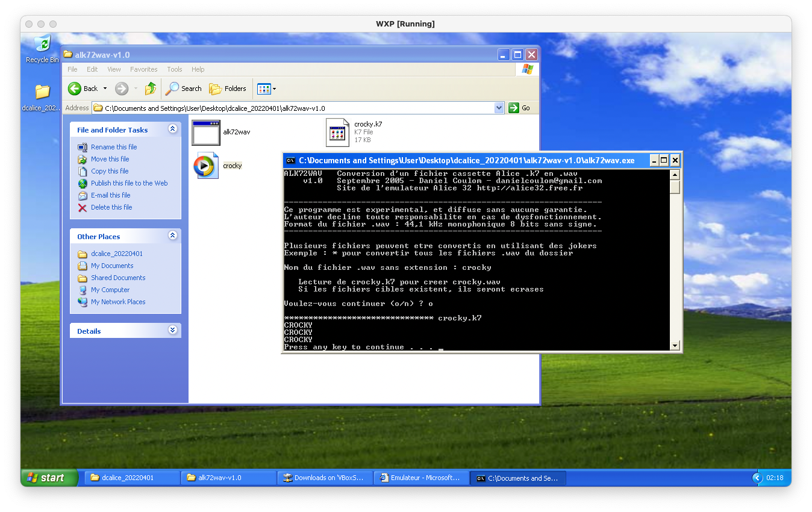Minimize the alk72wav.exe console window
The width and height of the screenshot is (812, 512).
click(x=654, y=160)
